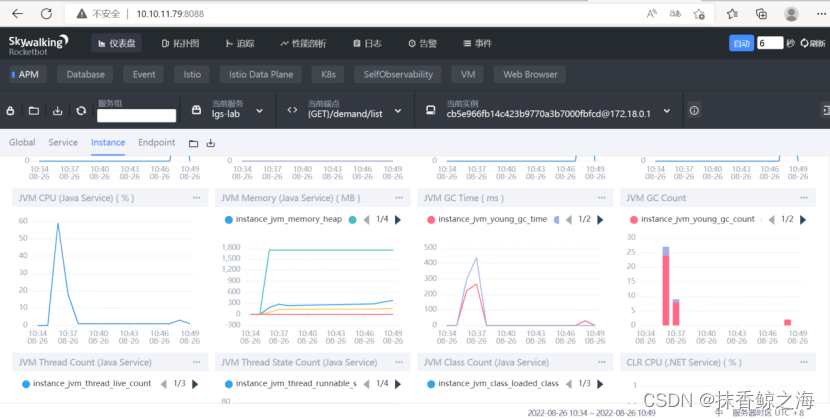Image resolution: width=830 pixels, height=419 pixels.
Task: Open the read aloud icon
Action: coord(652,14)
